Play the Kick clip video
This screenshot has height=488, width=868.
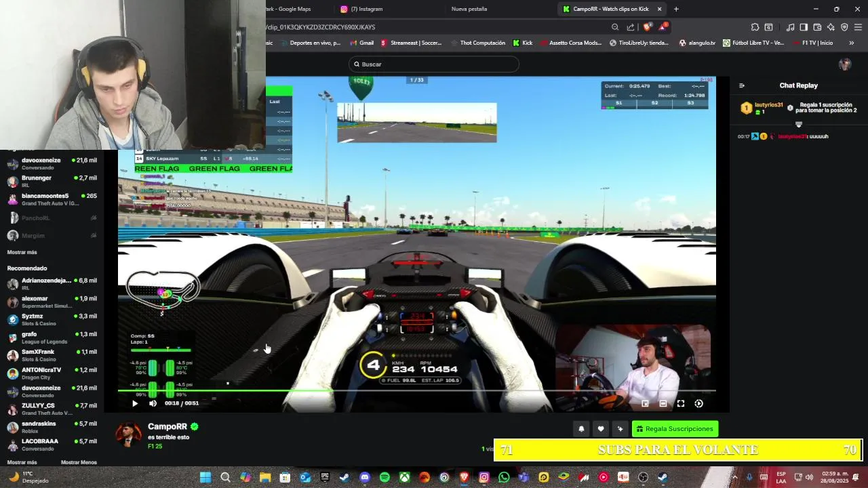click(134, 403)
